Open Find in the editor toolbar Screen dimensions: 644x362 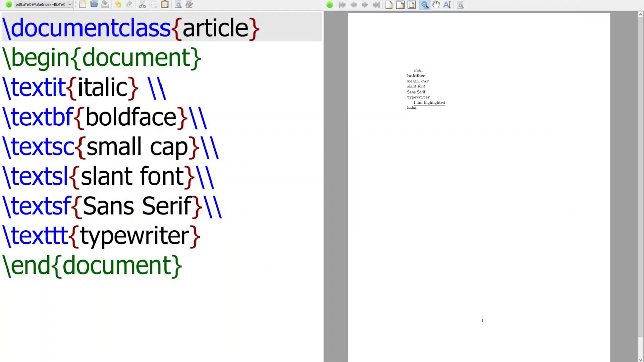point(178,4)
